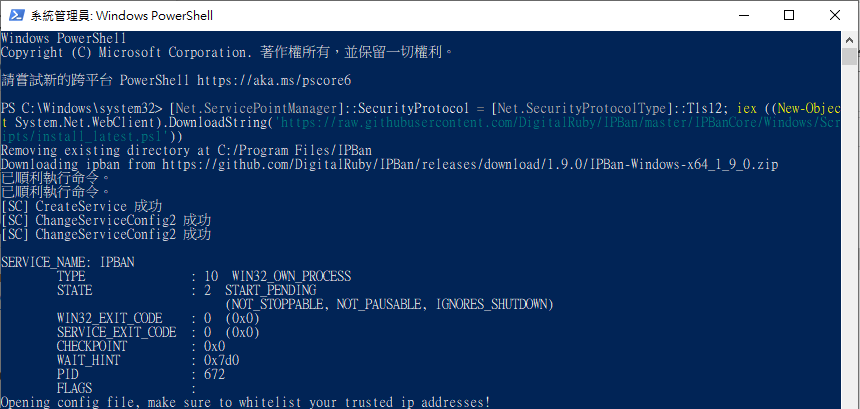Click the [SC] CreateService 成功 line

pyautogui.click(x=82, y=207)
